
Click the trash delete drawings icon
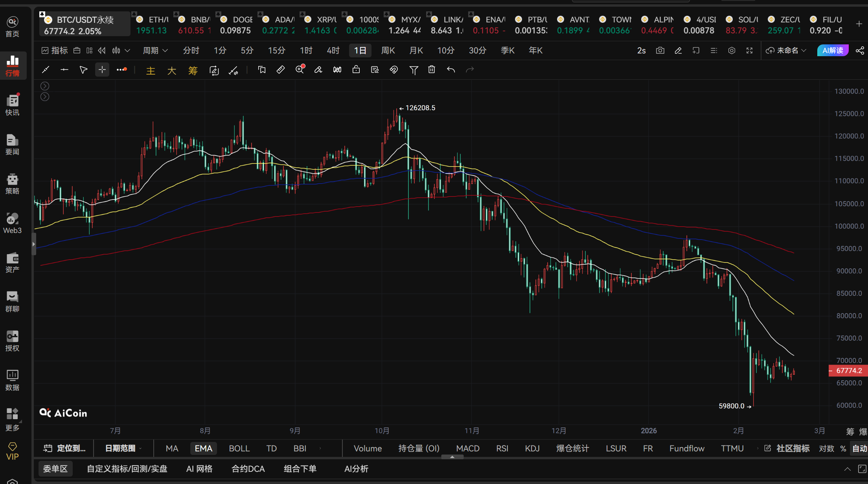point(432,70)
